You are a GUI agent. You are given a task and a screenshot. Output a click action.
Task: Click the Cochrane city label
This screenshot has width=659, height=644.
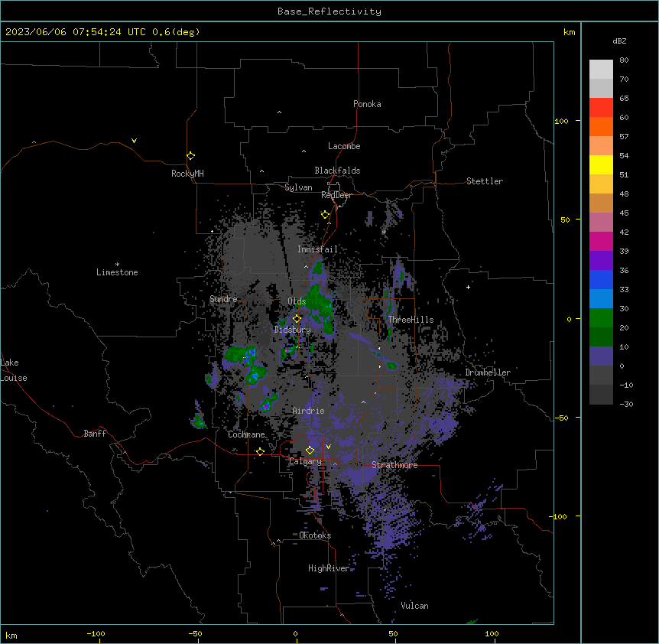coord(246,434)
